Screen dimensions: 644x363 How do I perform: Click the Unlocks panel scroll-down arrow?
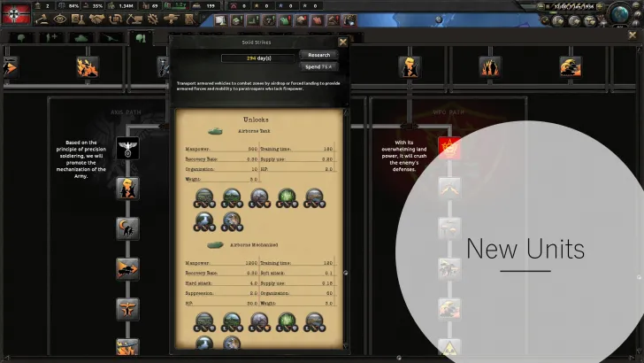coord(345,345)
